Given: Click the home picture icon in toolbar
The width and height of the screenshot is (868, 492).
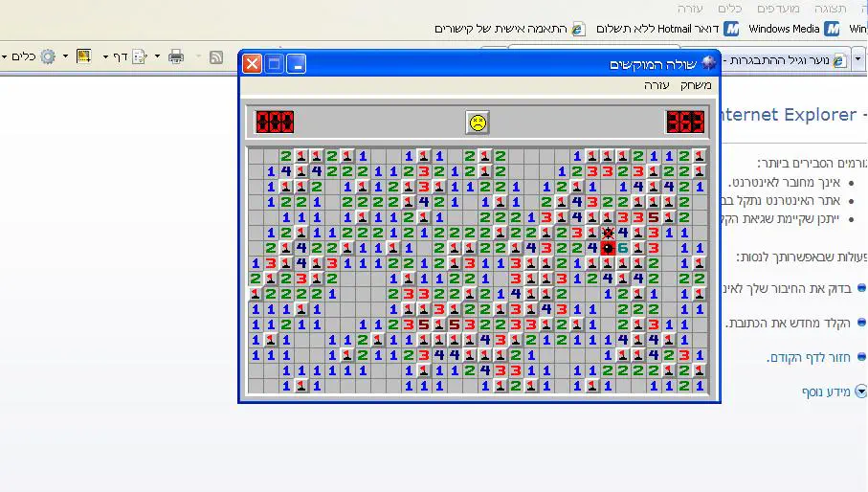Looking at the screenshot, I should coord(84,56).
